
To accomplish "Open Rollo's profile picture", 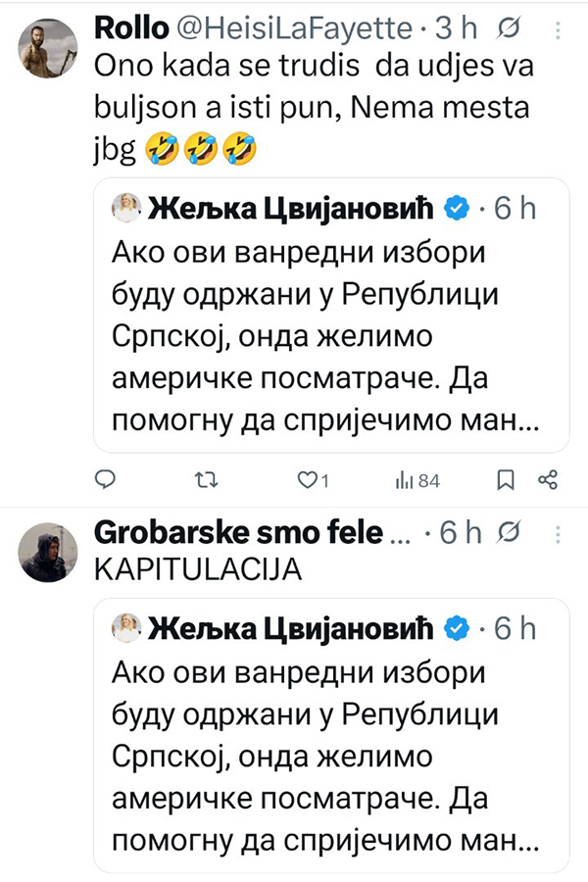I will coord(47,48).
